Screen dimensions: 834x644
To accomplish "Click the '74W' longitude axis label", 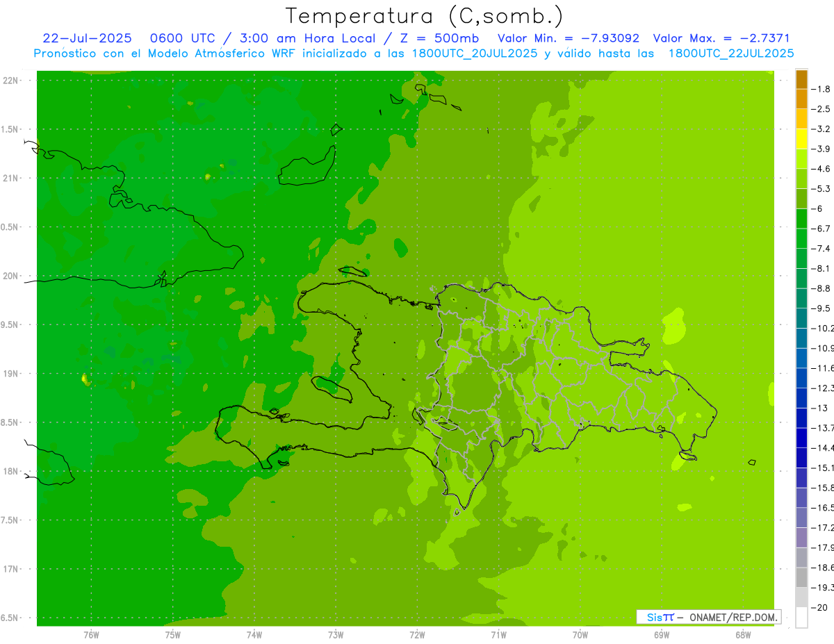I will click(254, 635).
